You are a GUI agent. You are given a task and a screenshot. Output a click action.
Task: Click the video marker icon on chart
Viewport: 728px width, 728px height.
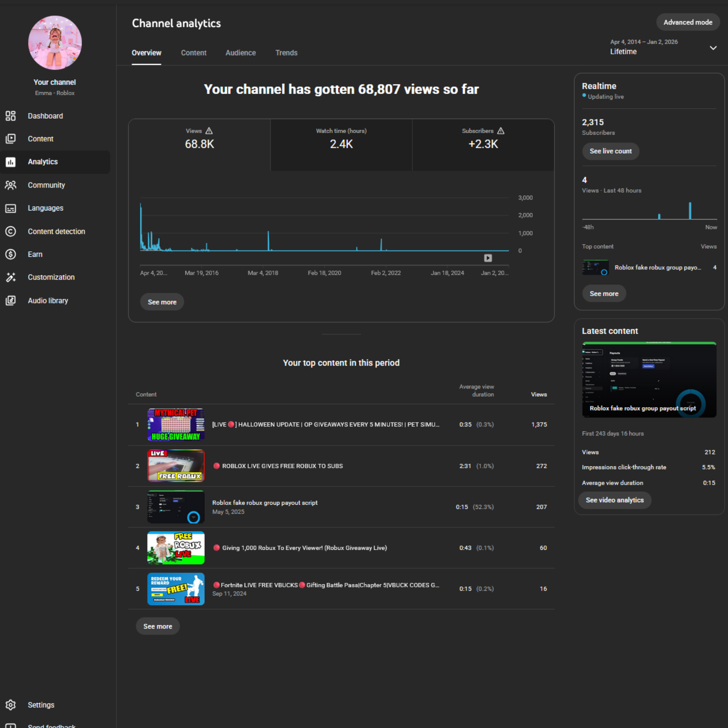click(x=488, y=258)
